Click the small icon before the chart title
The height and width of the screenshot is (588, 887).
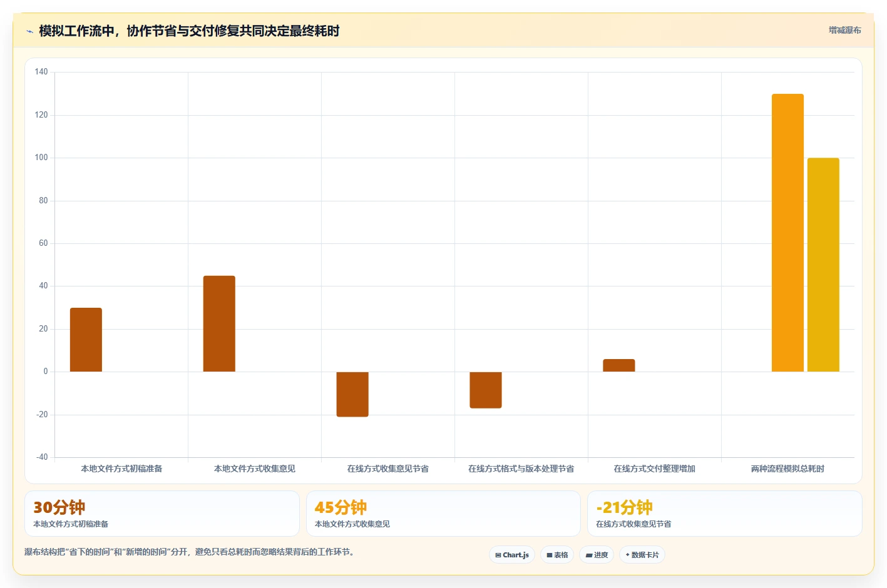[x=29, y=31]
